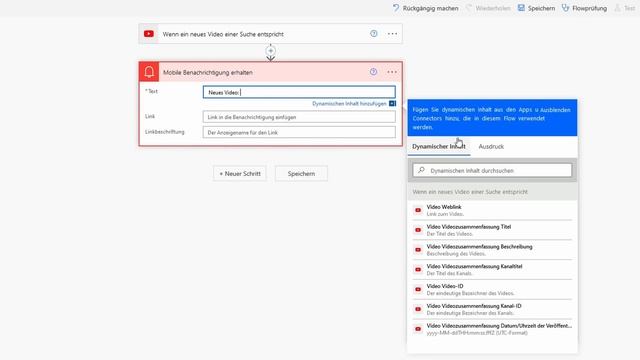The image size is (640, 360).
Task: Click the YouTube icon next to Datum/Uhrzeit der Veröffentlichung
Action: click(x=418, y=329)
